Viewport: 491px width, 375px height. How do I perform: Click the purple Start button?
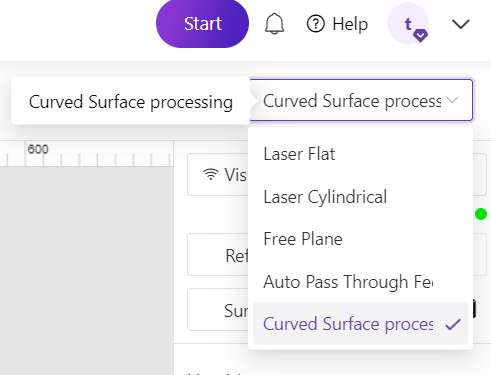[x=202, y=24]
